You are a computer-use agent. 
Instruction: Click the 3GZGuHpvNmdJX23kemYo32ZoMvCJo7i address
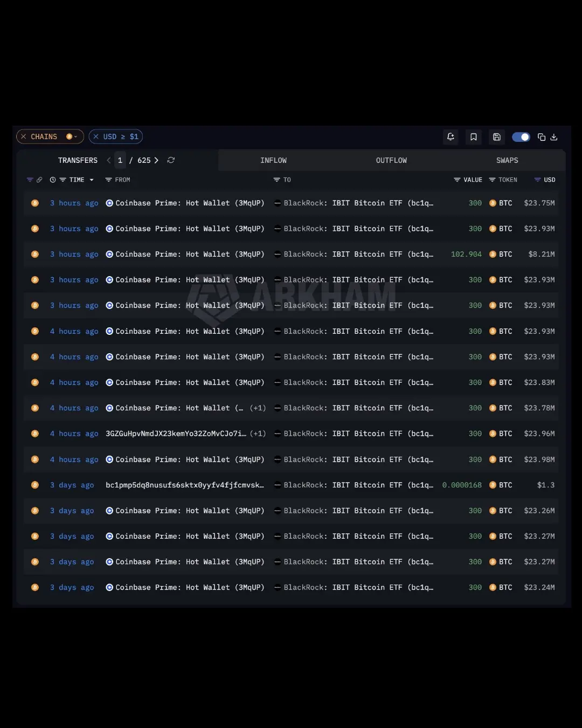[176, 434]
